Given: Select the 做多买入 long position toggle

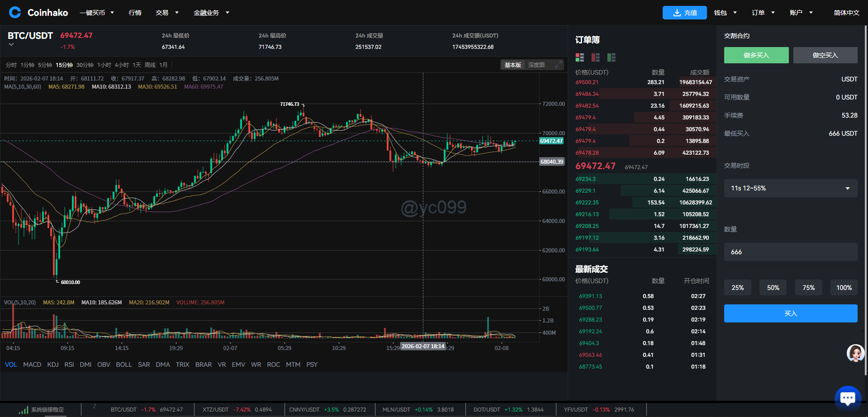Looking at the screenshot, I should [x=756, y=55].
